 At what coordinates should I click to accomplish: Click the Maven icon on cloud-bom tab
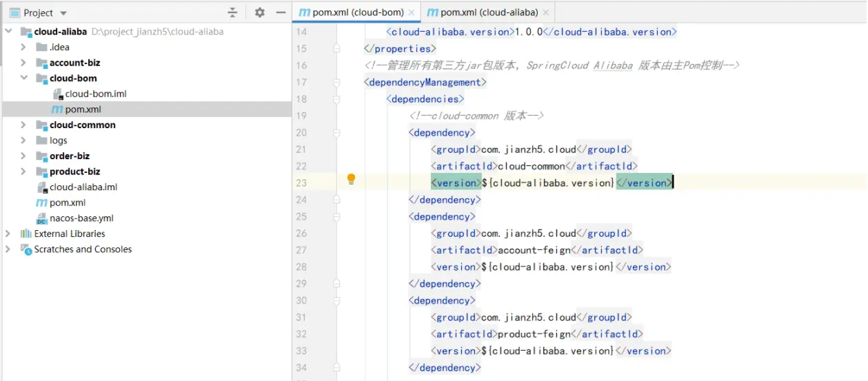point(303,12)
